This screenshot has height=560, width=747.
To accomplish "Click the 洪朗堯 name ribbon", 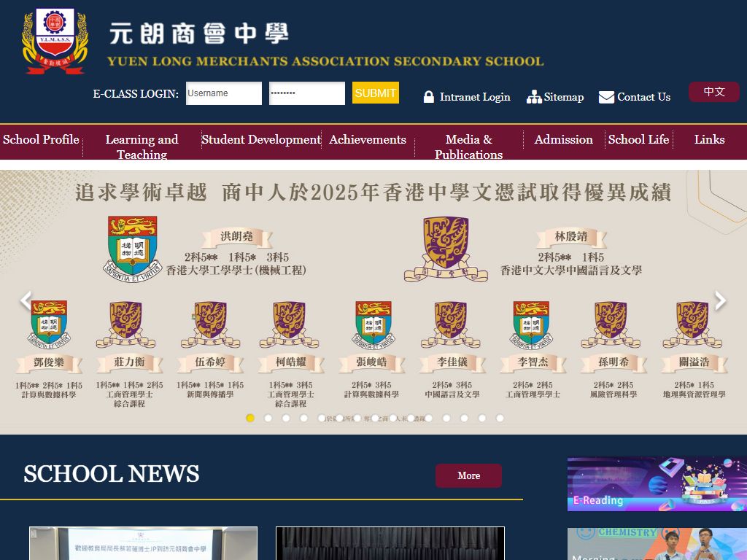I will pos(237,236).
